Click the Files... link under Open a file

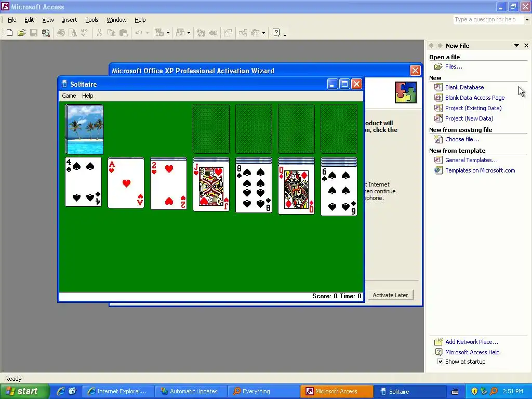[x=454, y=66]
